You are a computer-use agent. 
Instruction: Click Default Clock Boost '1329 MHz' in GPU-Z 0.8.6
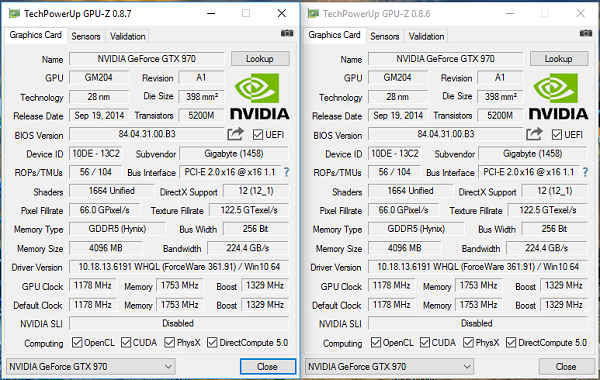(564, 305)
